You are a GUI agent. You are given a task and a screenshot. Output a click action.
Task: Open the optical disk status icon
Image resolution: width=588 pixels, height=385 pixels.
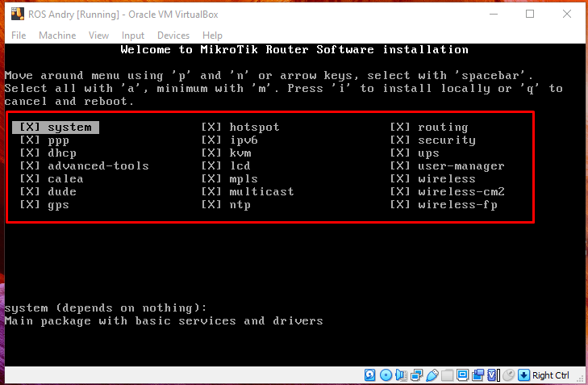(386, 375)
